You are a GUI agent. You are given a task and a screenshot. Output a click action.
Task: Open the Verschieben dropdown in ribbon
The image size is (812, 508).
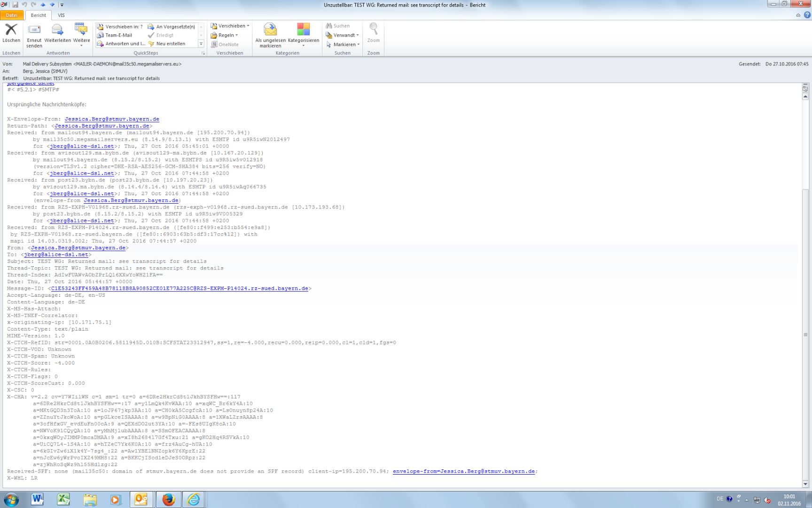click(x=230, y=26)
